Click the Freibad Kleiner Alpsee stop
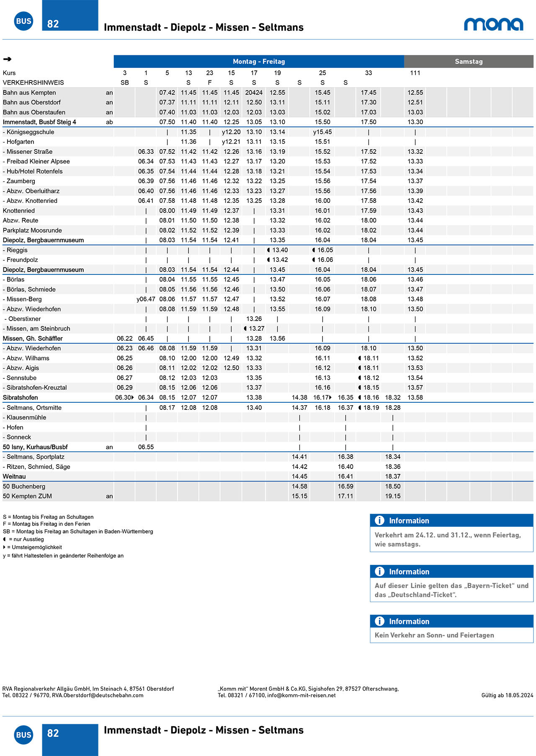This screenshot has width=536, height=756. pyautogui.click(x=36, y=161)
